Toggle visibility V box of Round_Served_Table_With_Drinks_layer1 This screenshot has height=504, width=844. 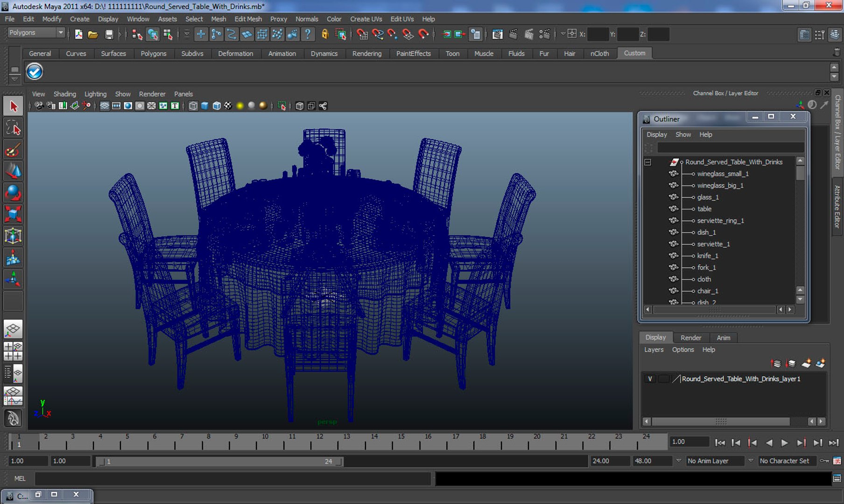649,379
